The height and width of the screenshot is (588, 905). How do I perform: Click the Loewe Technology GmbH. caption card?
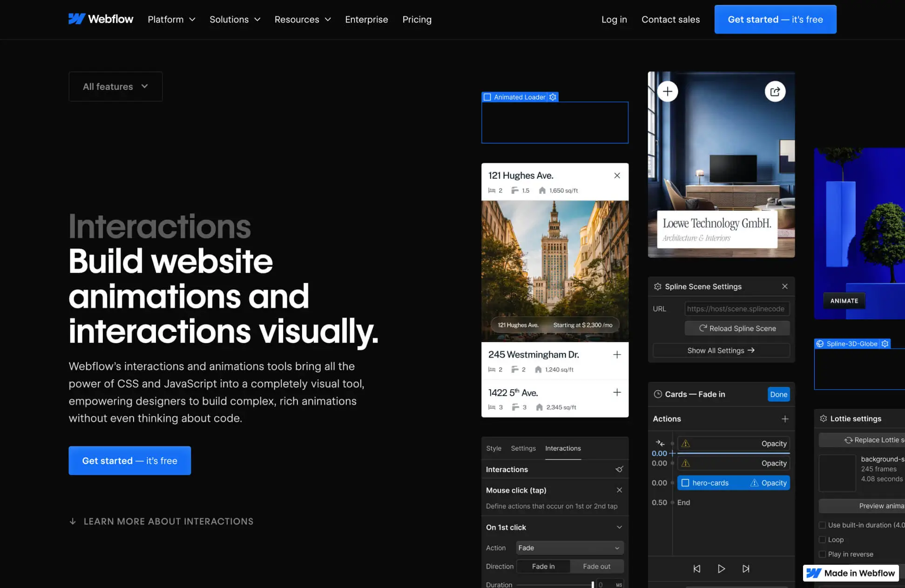pos(717,229)
